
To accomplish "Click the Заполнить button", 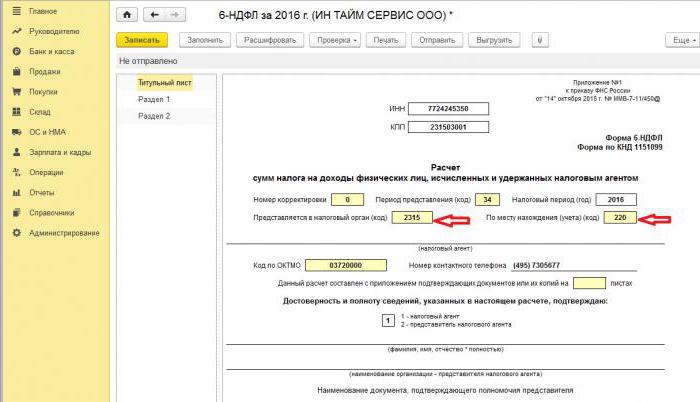I will tap(203, 40).
